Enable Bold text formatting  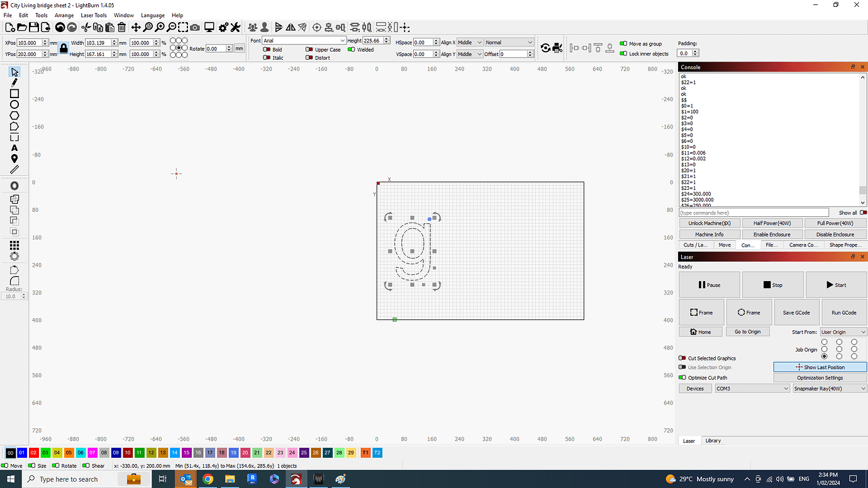(267, 49)
